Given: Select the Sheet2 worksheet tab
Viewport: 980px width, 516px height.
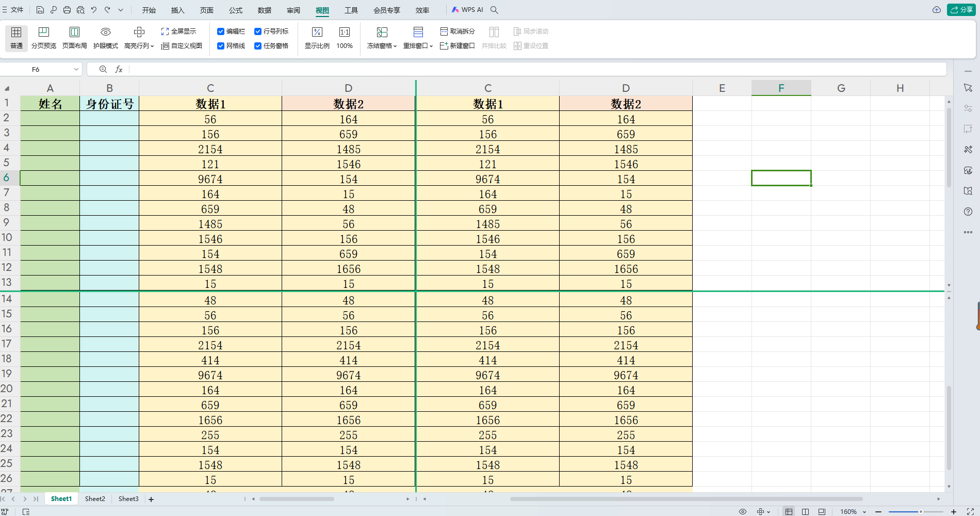Looking at the screenshot, I should pos(95,498).
